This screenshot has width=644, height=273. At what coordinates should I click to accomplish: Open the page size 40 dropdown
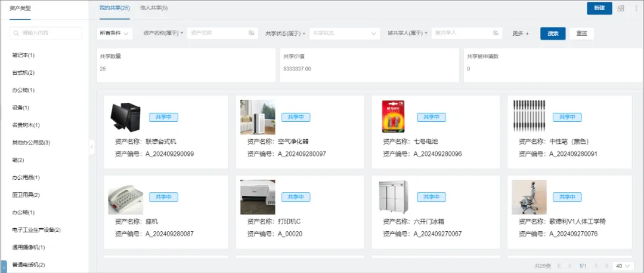623,266
